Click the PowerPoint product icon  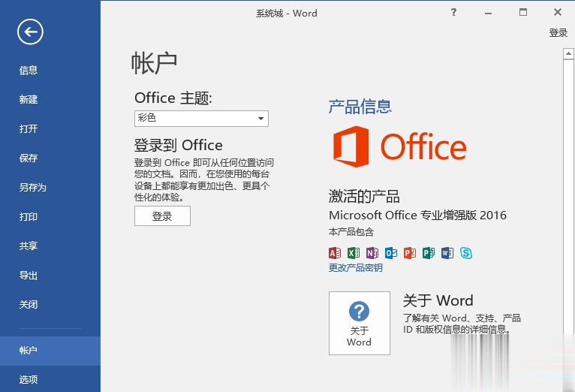pos(410,253)
